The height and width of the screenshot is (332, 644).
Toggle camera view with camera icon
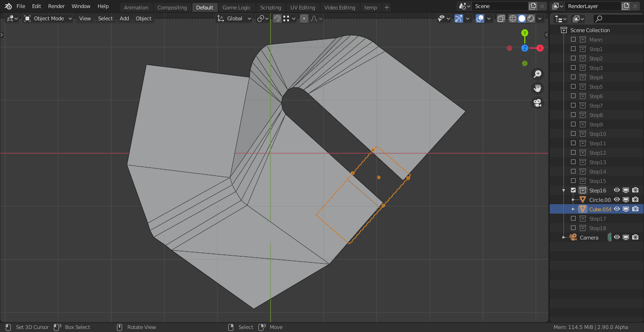(x=537, y=103)
